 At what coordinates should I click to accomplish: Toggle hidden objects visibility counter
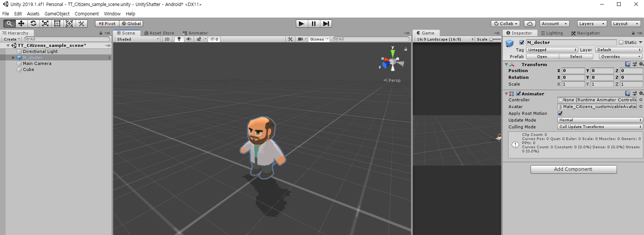click(x=214, y=39)
